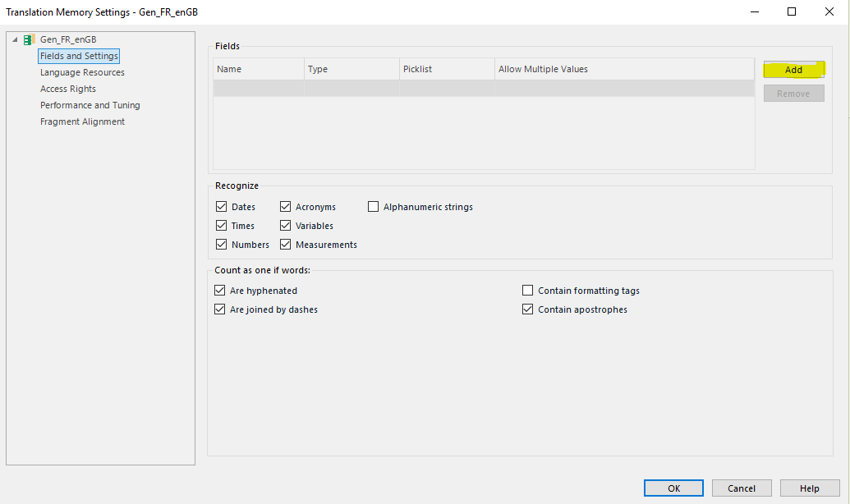Enable Alphanumeric strings recognition

click(373, 207)
